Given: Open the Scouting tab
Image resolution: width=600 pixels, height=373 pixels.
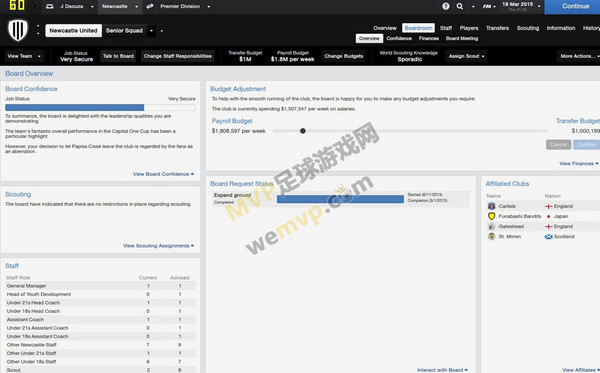Looking at the screenshot, I should point(528,28).
